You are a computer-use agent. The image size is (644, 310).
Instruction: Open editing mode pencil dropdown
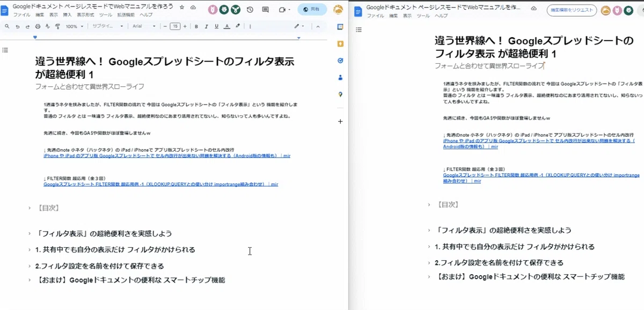point(299,26)
